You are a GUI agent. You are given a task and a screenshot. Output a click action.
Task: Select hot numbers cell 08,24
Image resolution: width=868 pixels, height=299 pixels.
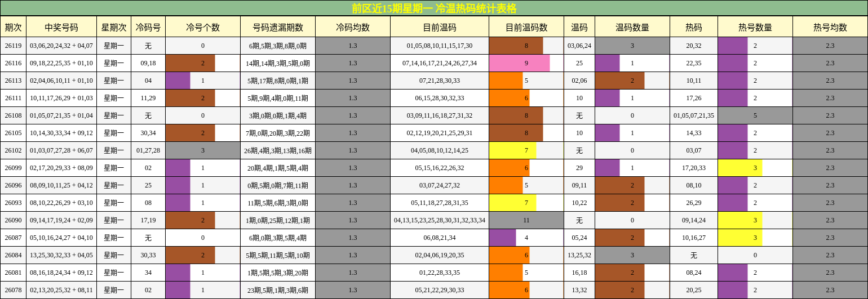pyautogui.click(x=694, y=273)
